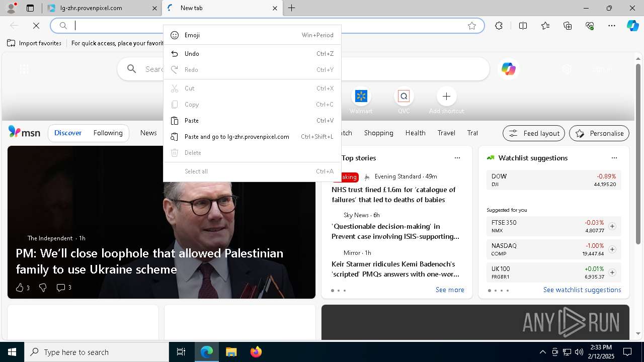This screenshot has width=644, height=362.
Task: Open Copilot icon beside search box
Action: pos(508,69)
